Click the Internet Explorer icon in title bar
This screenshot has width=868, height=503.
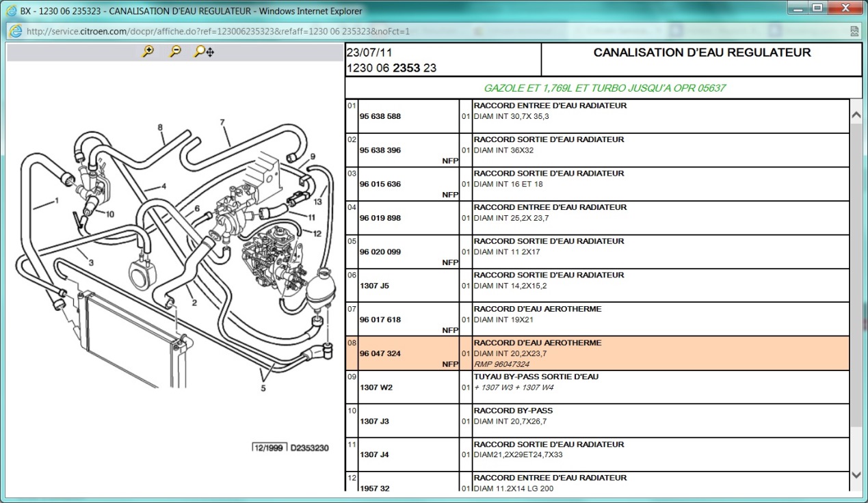point(12,11)
